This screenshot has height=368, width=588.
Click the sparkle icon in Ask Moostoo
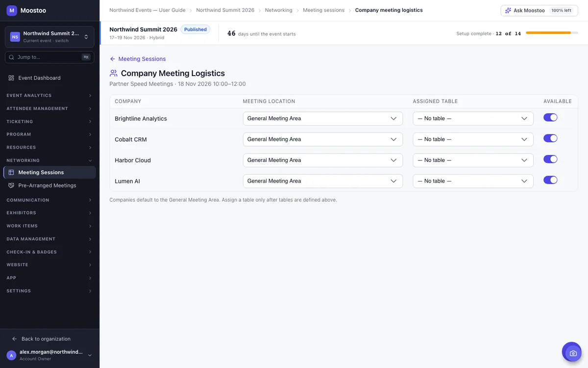[x=508, y=10]
